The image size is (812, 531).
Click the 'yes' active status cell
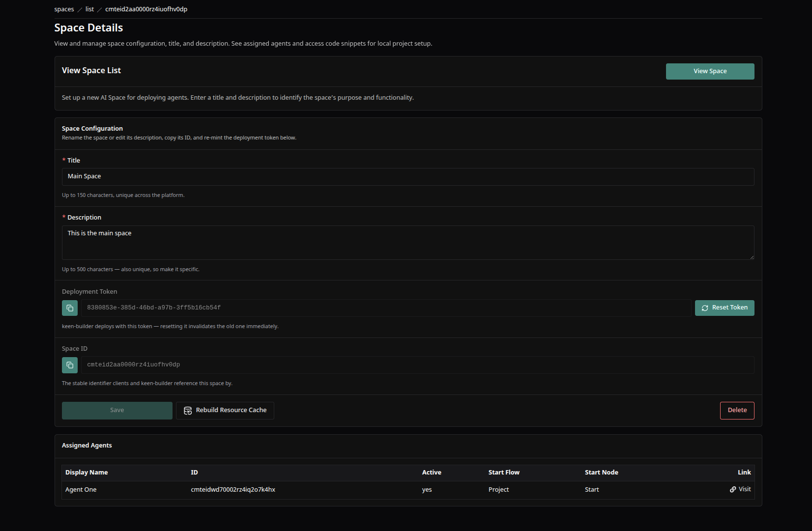tap(427, 490)
